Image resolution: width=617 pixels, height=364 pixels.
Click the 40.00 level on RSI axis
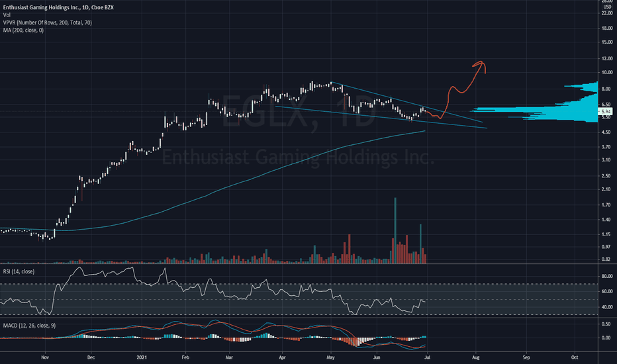pos(606,307)
